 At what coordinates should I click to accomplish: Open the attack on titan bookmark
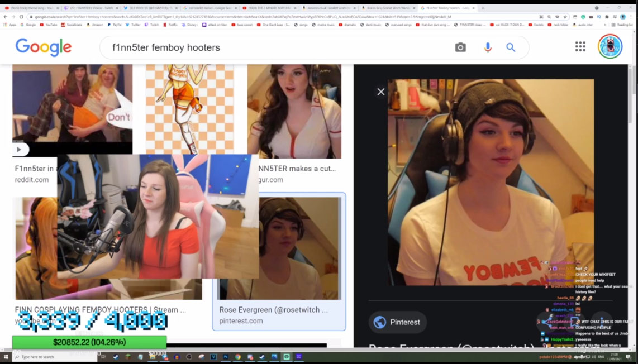pyautogui.click(x=215, y=25)
